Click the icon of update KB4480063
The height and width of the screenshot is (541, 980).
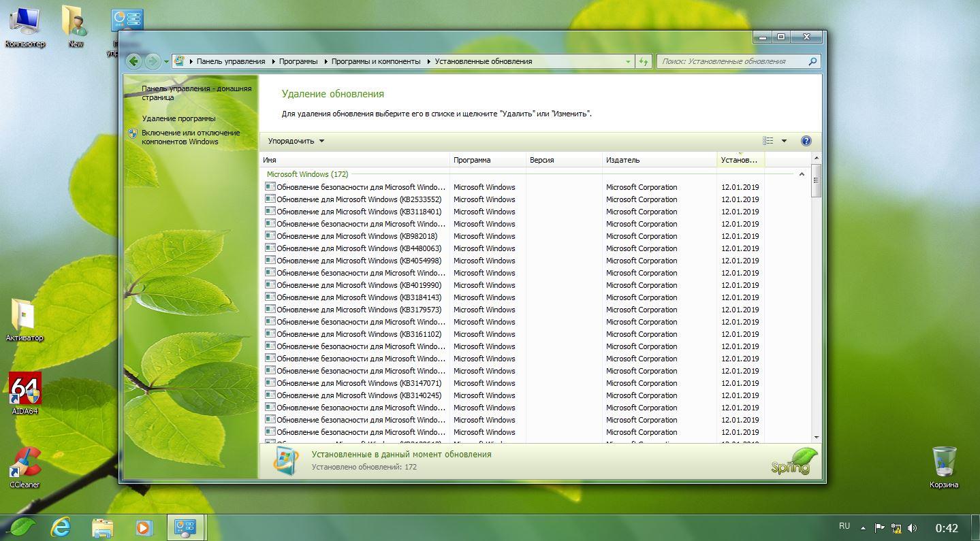pyautogui.click(x=270, y=248)
